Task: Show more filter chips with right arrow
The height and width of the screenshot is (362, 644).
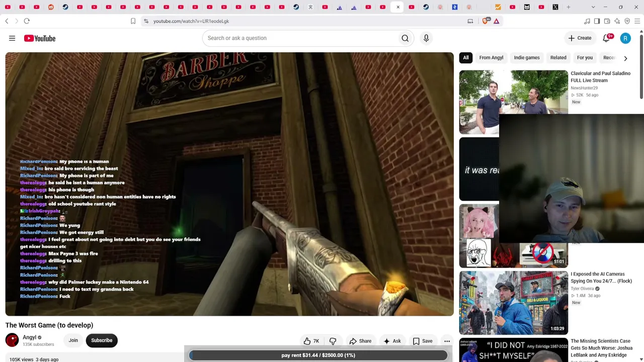Action: coord(625,58)
